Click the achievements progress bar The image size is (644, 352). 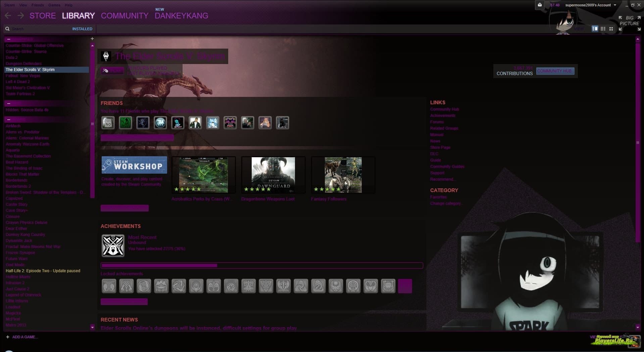tap(262, 266)
